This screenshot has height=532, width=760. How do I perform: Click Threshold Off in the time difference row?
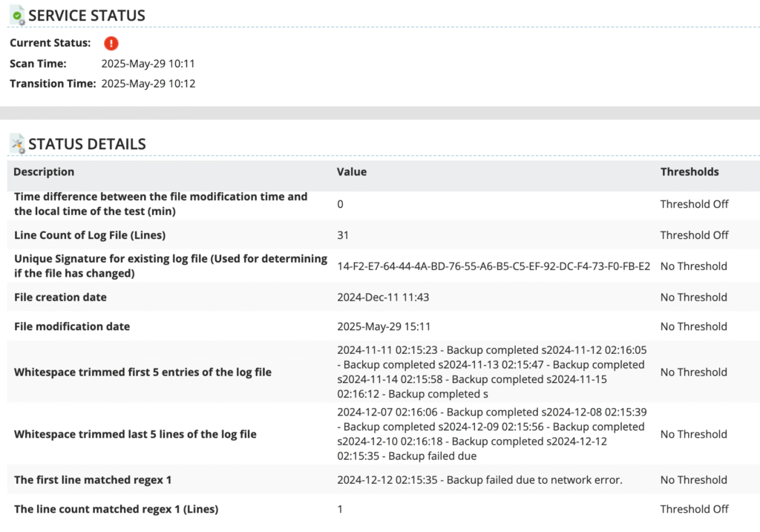click(x=694, y=204)
